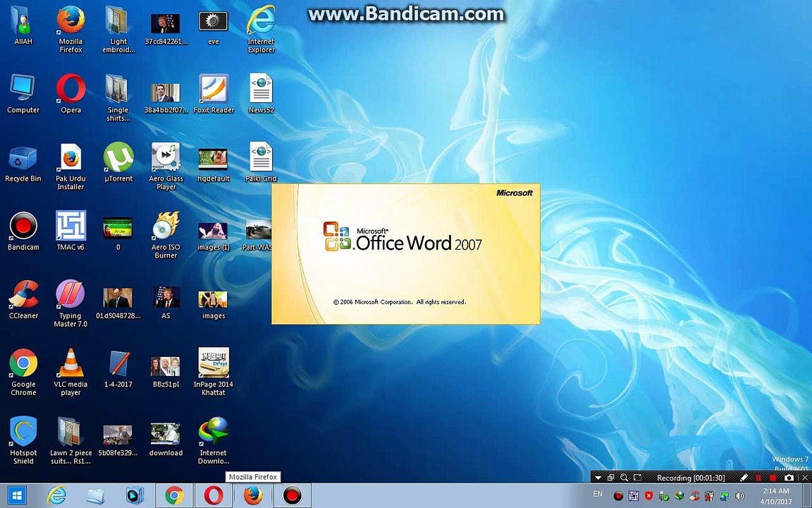This screenshot has height=508, width=812.
Task: Open the 1-4-2017 file
Action: click(118, 368)
